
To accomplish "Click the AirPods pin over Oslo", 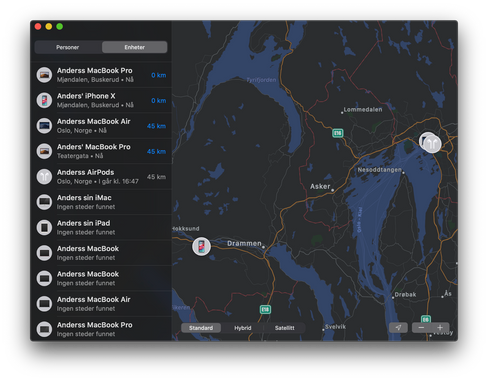I will 433,144.
